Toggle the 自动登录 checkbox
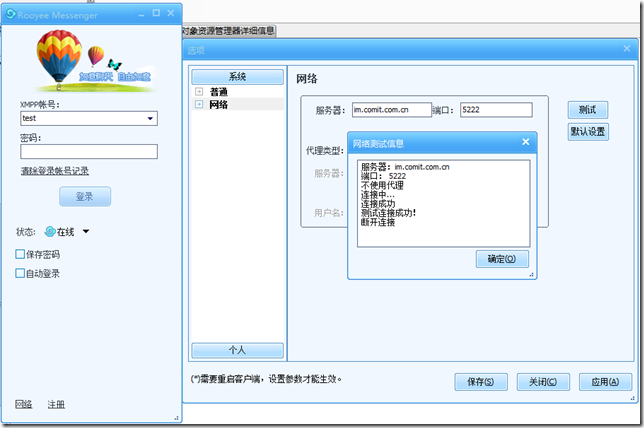This screenshot has width=644, height=428. [21, 273]
